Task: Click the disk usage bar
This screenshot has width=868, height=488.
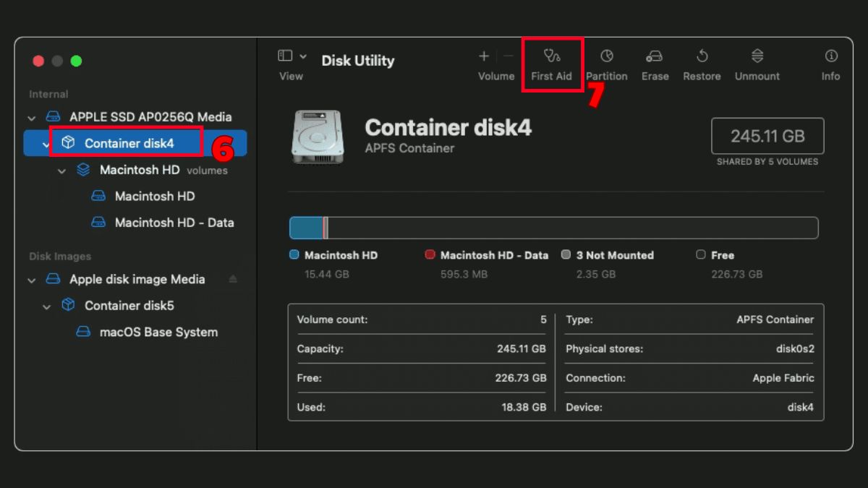Action: tap(553, 228)
